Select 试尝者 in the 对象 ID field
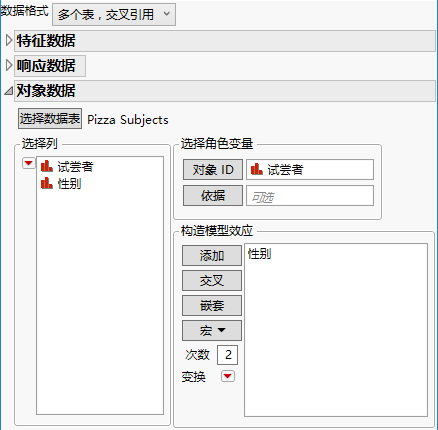 (285, 170)
